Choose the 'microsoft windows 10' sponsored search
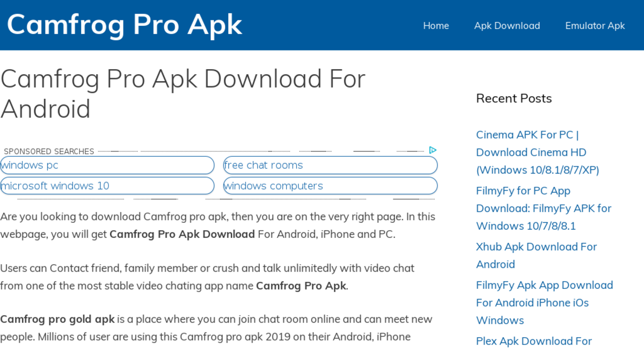The height and width of the screenshot is (349, 644). click(x=107, y=186)
